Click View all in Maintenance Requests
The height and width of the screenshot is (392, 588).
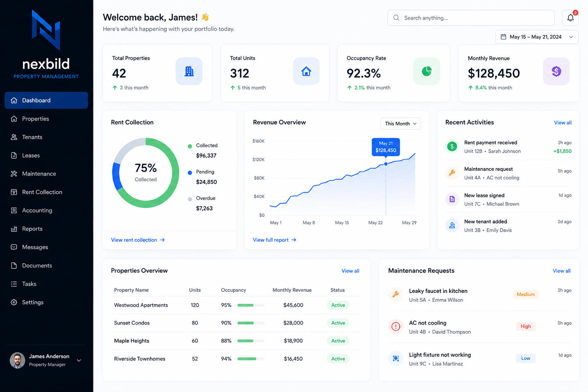click(562, 271)
